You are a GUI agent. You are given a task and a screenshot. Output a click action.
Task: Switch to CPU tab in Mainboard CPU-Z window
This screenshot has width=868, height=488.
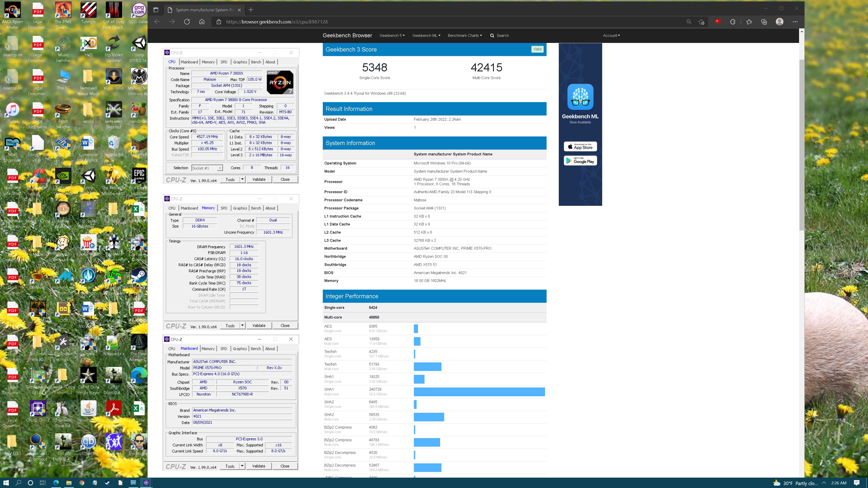[172, 349]
